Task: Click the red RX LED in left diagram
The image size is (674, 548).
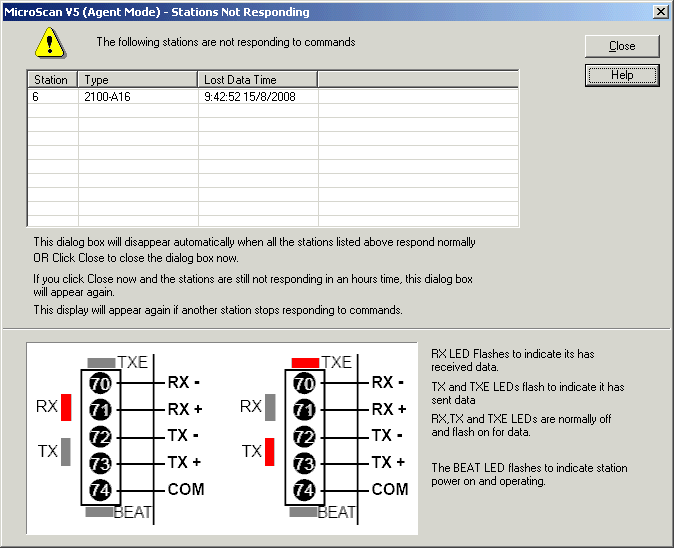Action: (66, 407)
